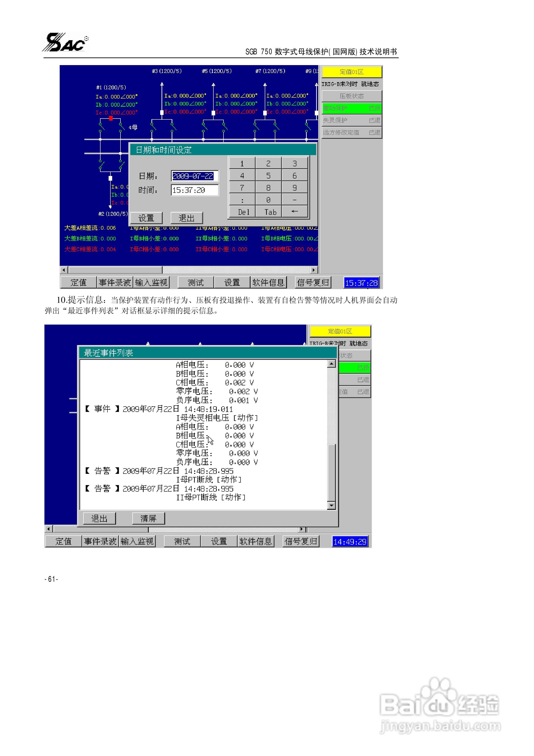Open the yellow 定值01区 zone selector

pyautogui.click(x=352, y=72)
